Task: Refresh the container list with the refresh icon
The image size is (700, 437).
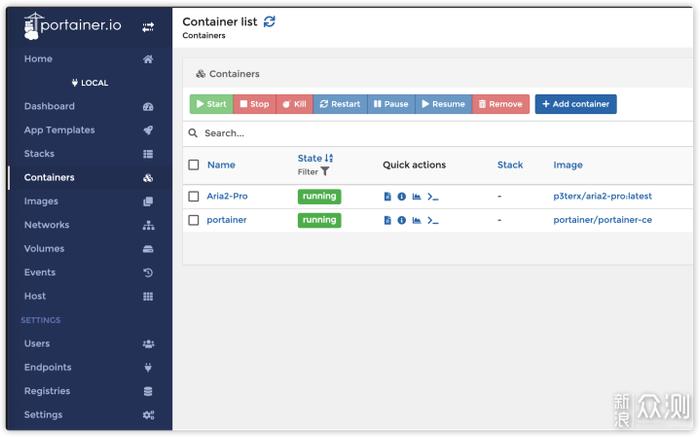Action: [x=269, y=21]
